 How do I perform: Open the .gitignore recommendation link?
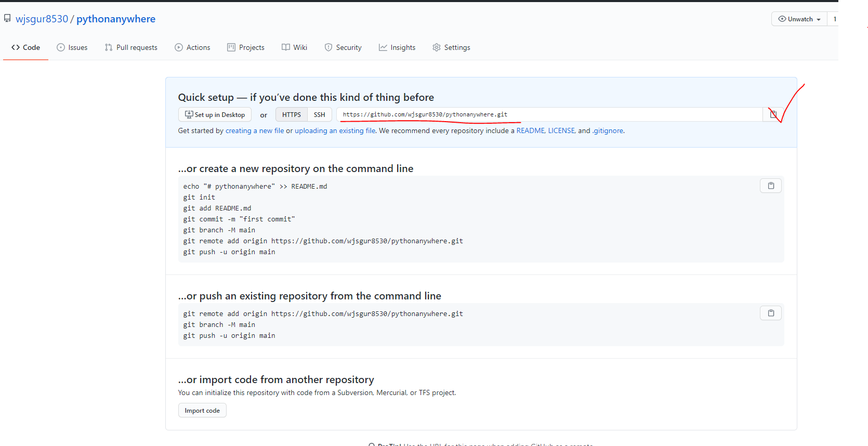pyautogui.click(x=608, y=130)
